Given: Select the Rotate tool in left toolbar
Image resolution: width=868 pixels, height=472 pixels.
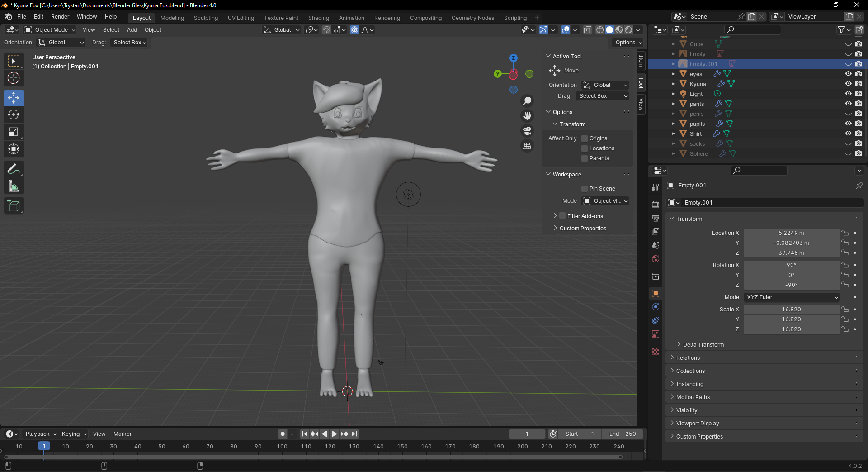Looking at the screenshot, I should (x=14, y=115).
